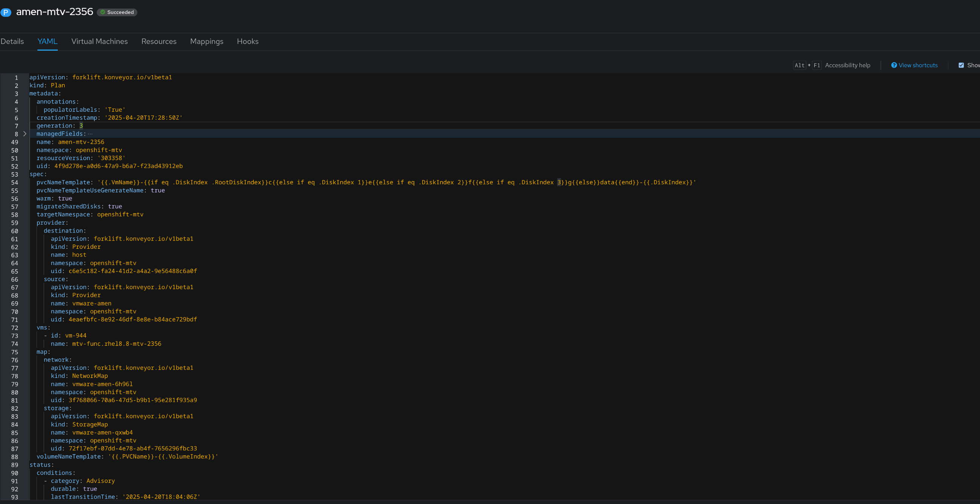
Task: Click the ellipsis after managedFields
Action: [x=90, y=134]
